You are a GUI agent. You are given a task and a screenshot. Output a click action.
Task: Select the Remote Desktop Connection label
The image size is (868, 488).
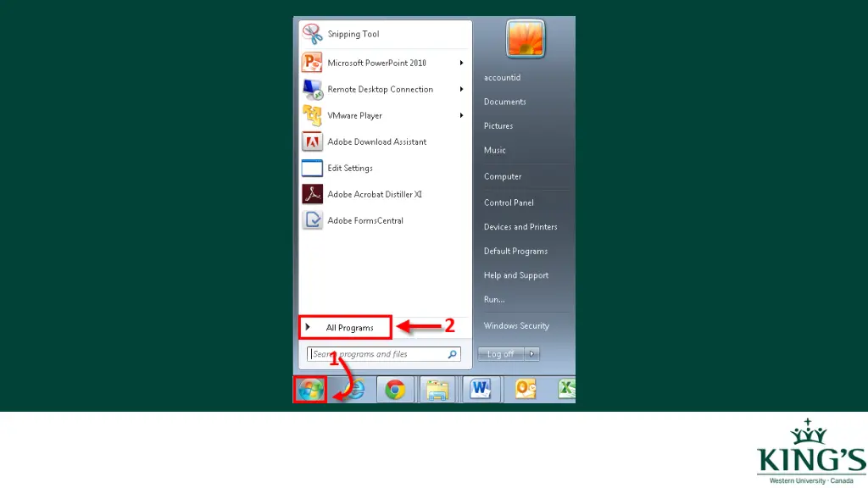tap(381, 89)
